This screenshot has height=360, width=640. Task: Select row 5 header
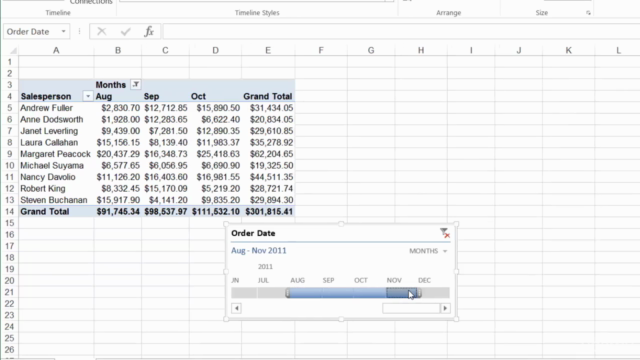pos(9,108)
